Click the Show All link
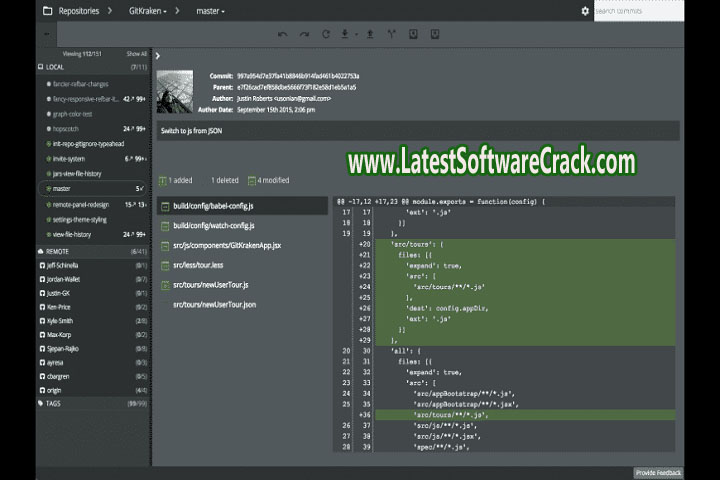This screenshot has height=480, width=720. 136,54
